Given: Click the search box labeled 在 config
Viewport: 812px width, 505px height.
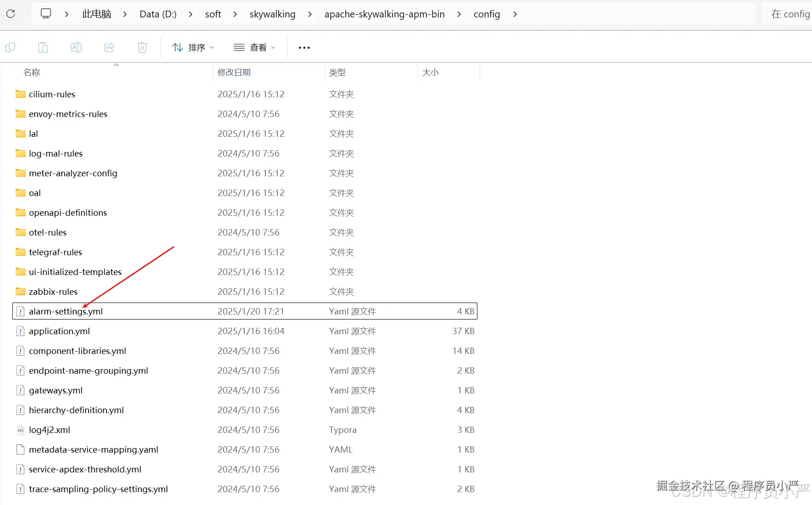Looking at the screenshot, I should pos(787,14).
